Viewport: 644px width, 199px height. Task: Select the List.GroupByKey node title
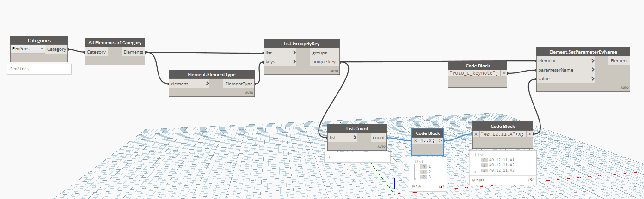(x=301, y=43)
